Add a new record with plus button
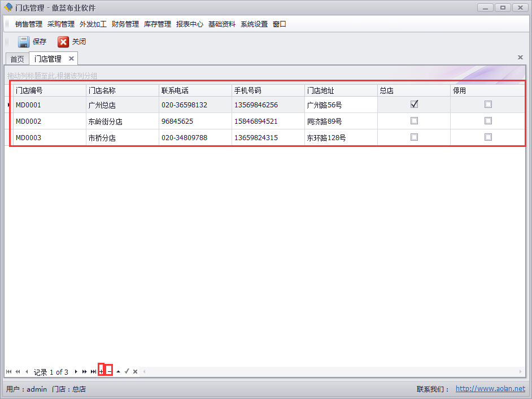Viewport: 532px width, 399px height. tap(101, 371)
